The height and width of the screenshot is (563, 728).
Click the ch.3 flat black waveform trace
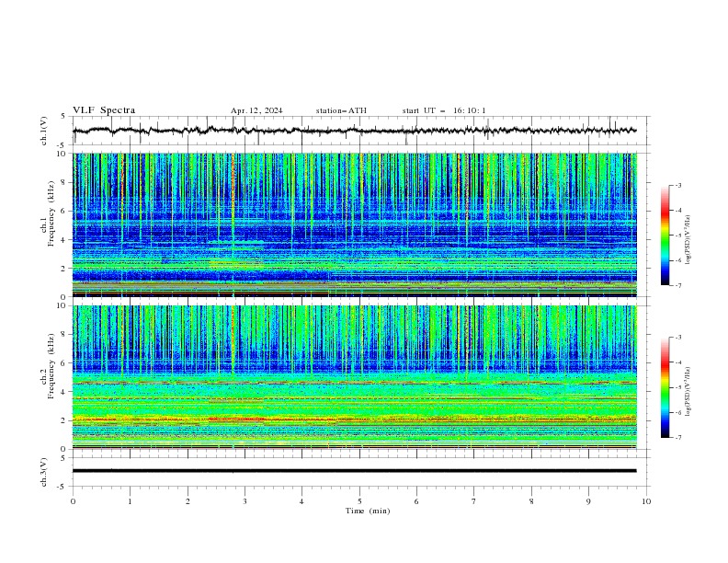click(354, 471)
